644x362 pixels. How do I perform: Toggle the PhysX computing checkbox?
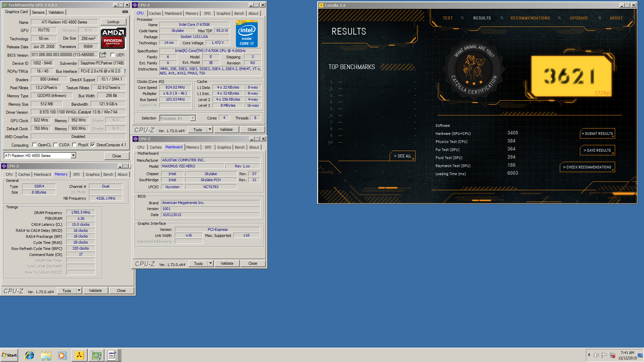tap(75, 145)
